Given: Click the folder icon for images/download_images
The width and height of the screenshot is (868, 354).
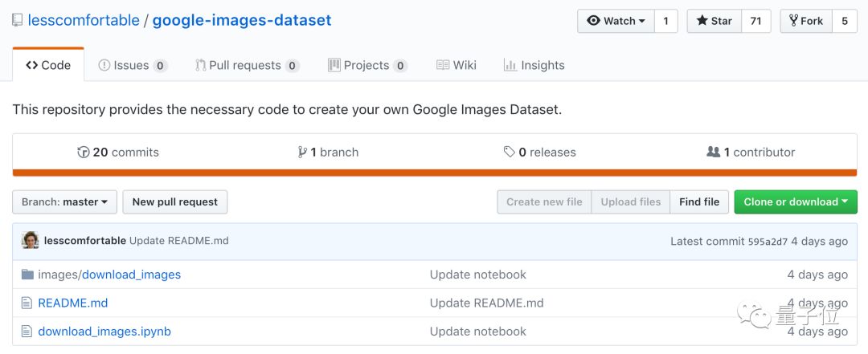Looking at the screenshot, I should [27, 275].
